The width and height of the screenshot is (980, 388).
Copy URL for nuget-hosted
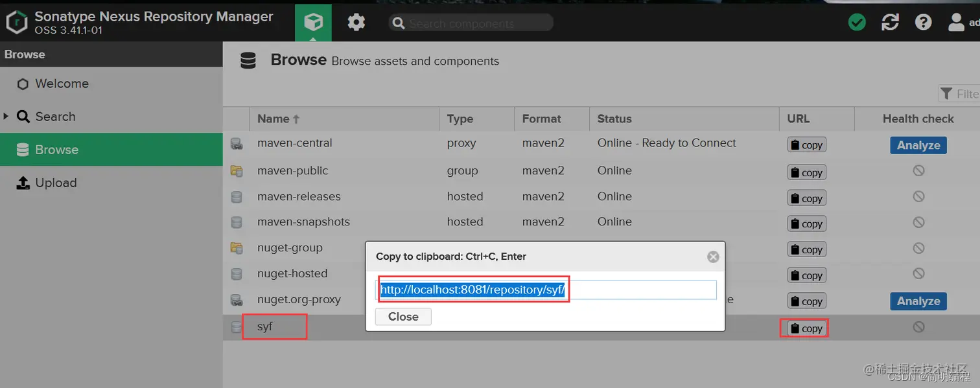[806, 275]
